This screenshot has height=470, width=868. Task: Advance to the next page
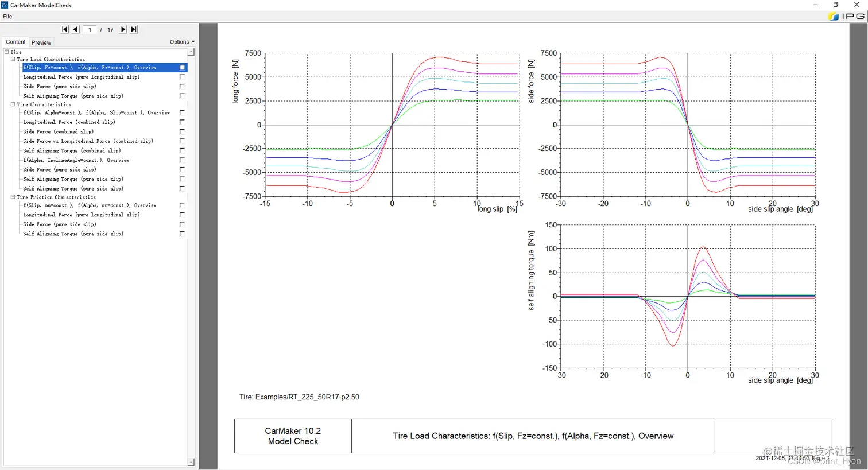123,29
